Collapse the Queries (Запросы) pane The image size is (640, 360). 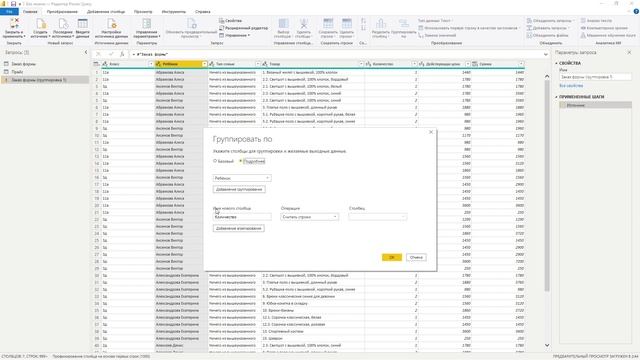click(x=86, y=52)
